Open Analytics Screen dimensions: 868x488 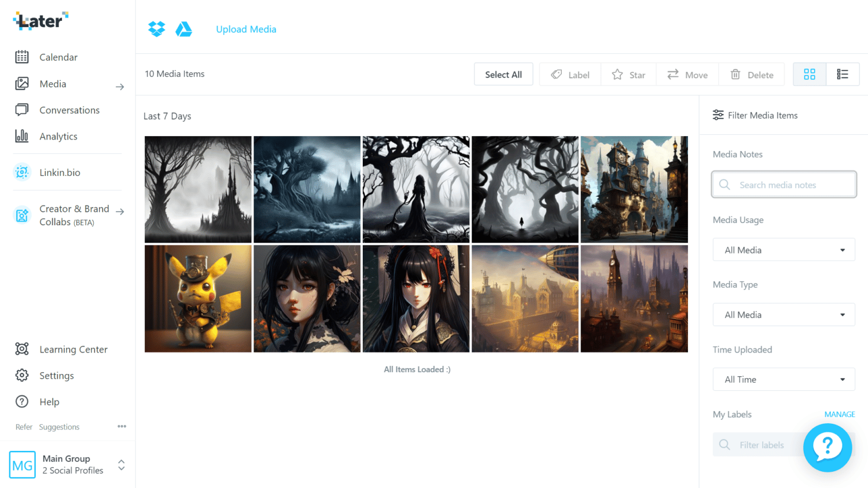58,137
